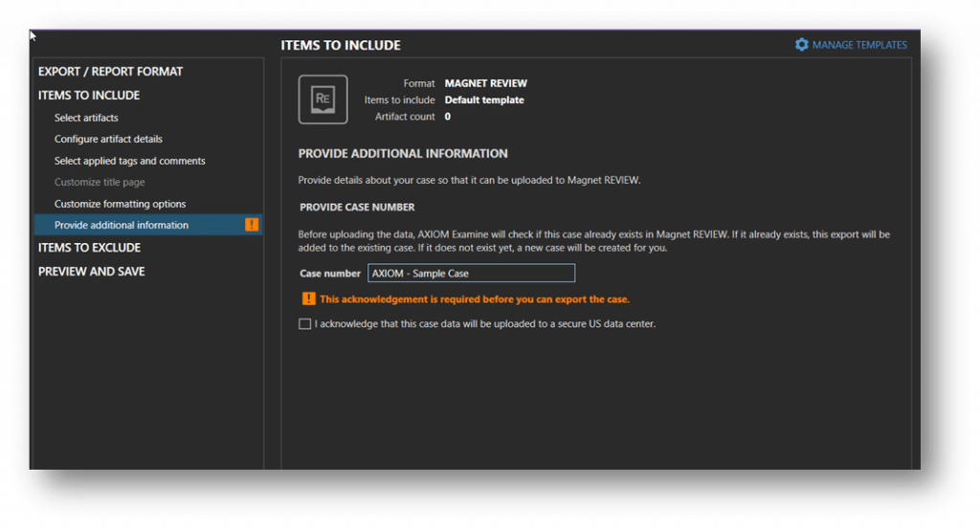
Task: Click the Case number label
Action: pyautogui.click(x=330, y=274)
